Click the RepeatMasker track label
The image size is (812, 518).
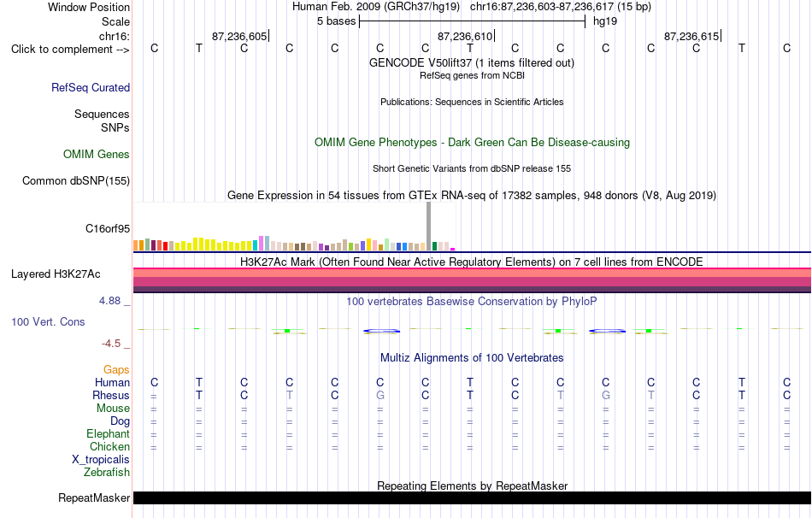[x=94, y=497]
